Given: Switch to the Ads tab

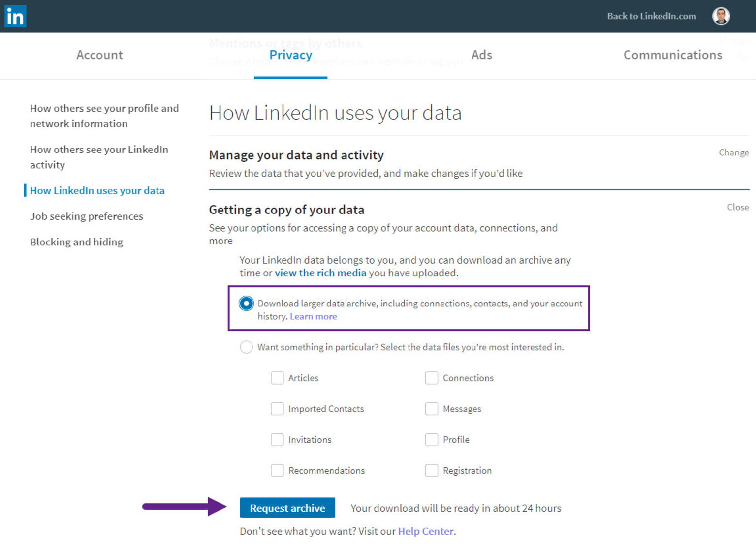Looking at the screenshot, I should pyautogui.click(x=482, y=55).
